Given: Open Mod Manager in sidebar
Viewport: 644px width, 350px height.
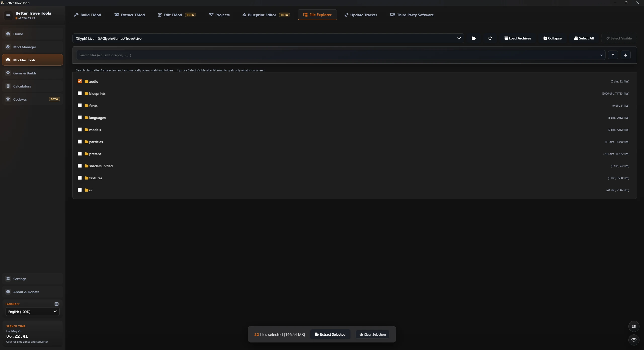Looking at the screenshot, I should click(32, 47).
